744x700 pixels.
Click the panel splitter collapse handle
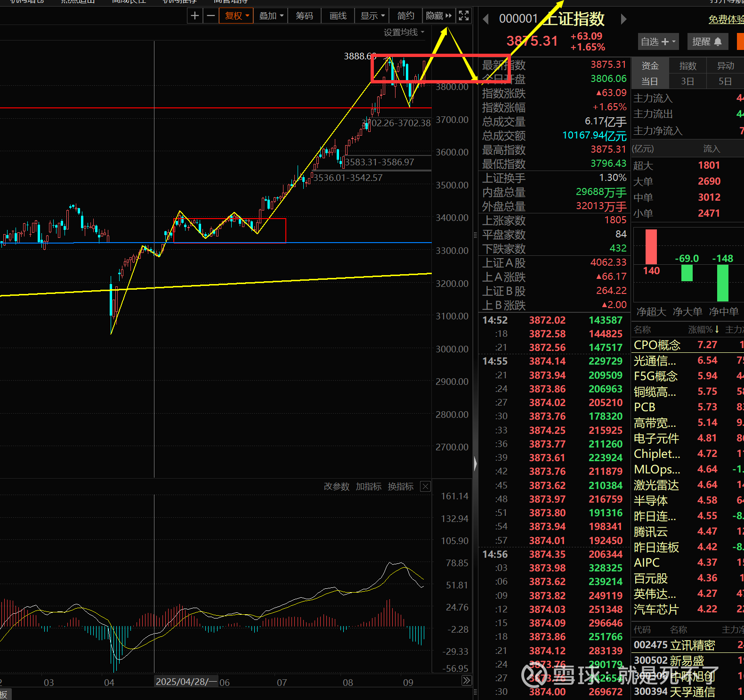coord(475,464)
